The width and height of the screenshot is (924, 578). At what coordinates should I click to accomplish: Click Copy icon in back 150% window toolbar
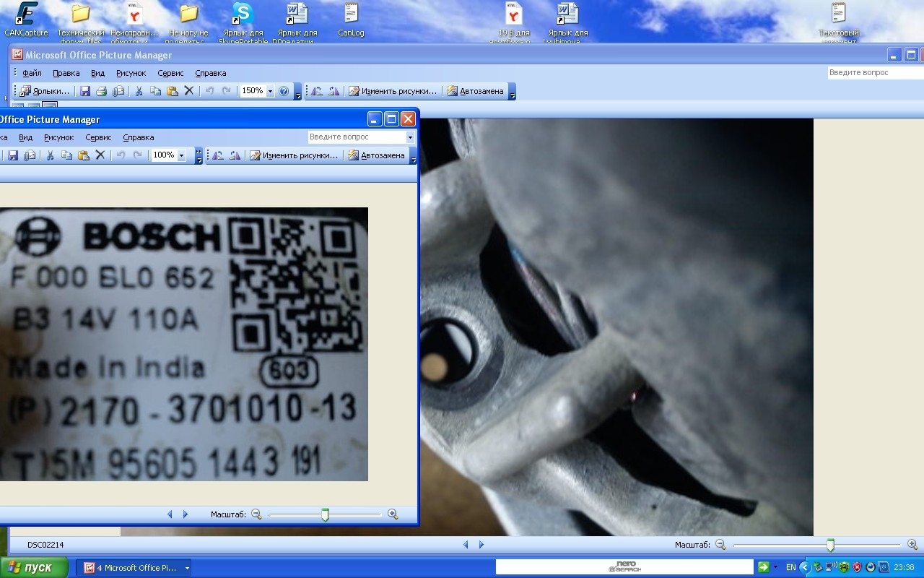coord(155,92)
